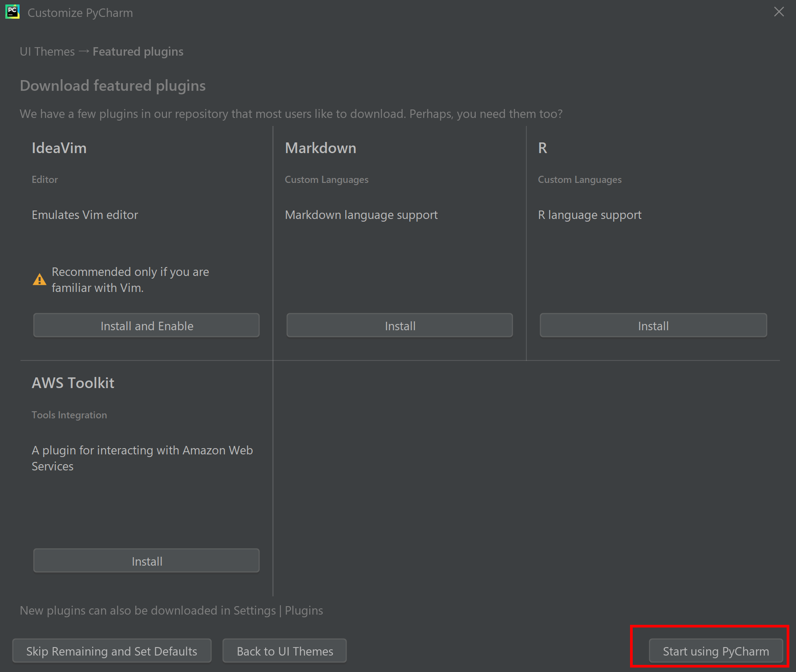Install the AWS Toolkit plugin
The image size is (796, 672).
point(146,561)
